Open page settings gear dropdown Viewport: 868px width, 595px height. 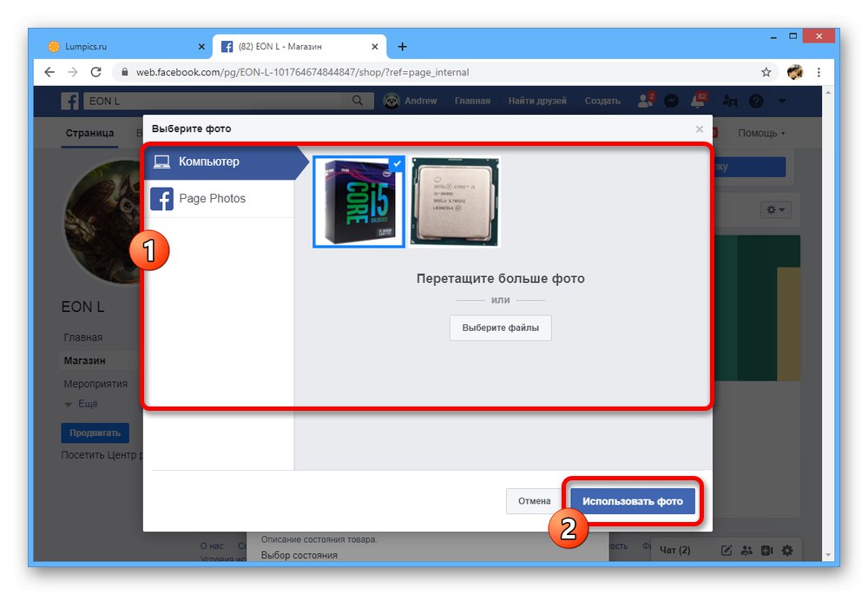point(775,209)
